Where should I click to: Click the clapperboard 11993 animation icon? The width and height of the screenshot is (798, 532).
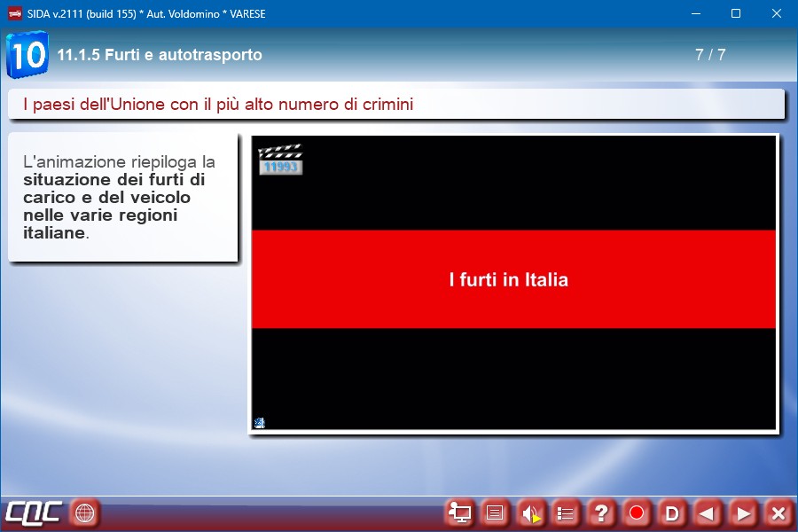click(280, 160)
